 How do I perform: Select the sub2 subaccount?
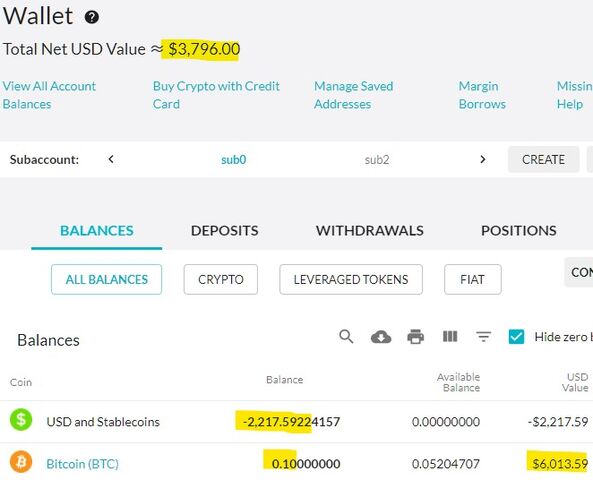(377, 160)
